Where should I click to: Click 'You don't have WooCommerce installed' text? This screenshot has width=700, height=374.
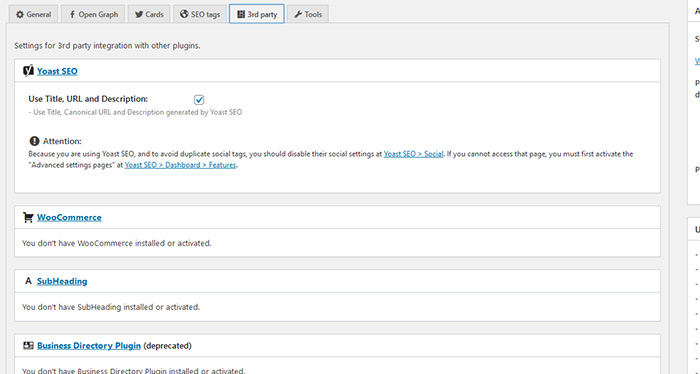[x=117, y=243]
